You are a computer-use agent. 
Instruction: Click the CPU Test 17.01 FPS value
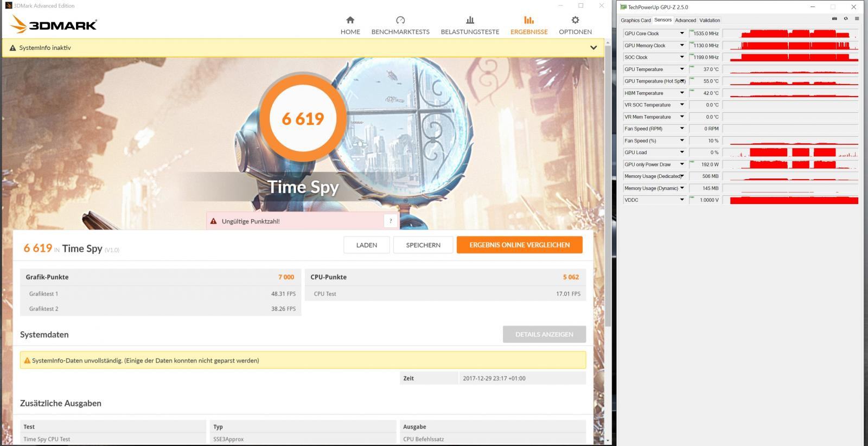(x=568, y=294)
